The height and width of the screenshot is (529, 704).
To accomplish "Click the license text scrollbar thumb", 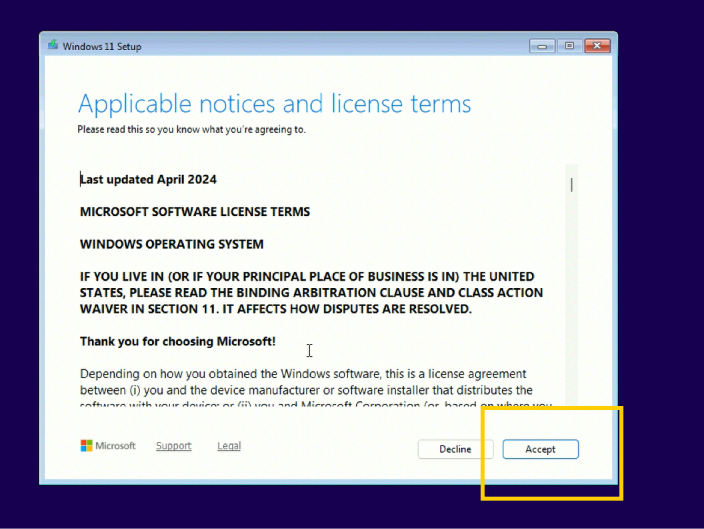I will (x=572, y=185).
